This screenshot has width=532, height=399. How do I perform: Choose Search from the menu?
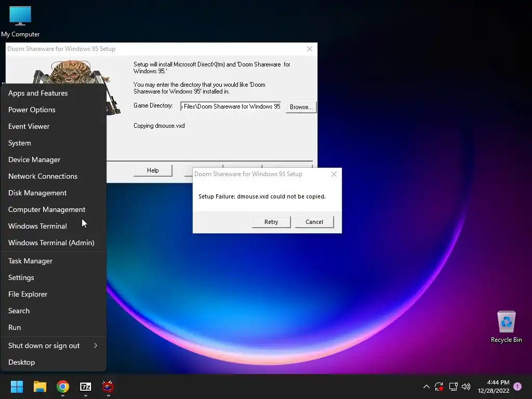(54, 311)
